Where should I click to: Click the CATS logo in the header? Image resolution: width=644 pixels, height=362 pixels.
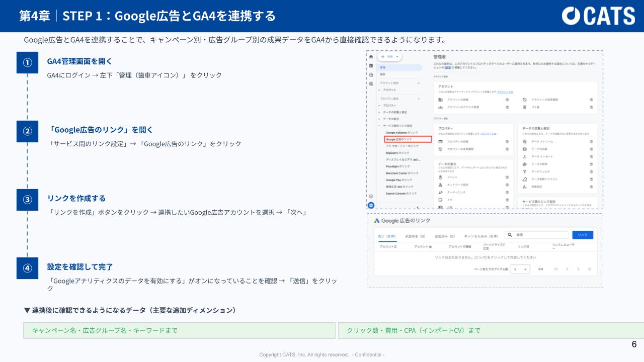(x=598, y=16)
